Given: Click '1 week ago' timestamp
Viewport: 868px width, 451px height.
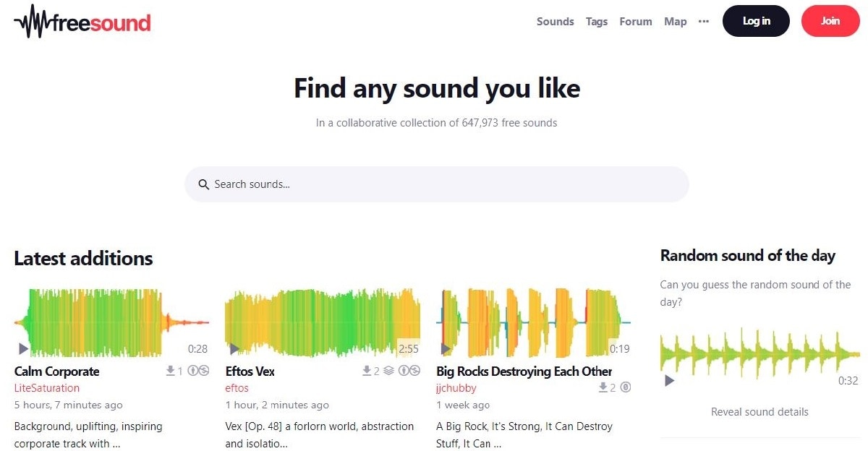Looking at the screenshot, I should click(x=463, y=405).
